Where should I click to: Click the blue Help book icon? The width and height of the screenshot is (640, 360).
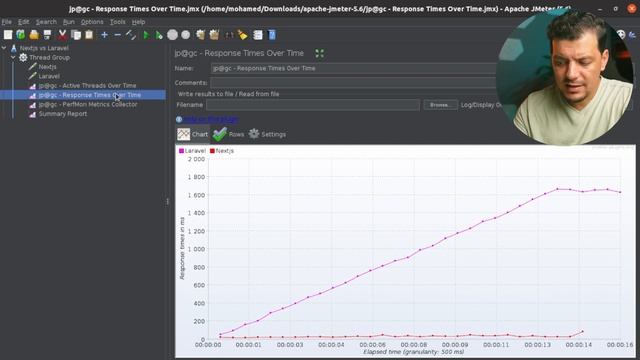(x=272, y=35)
